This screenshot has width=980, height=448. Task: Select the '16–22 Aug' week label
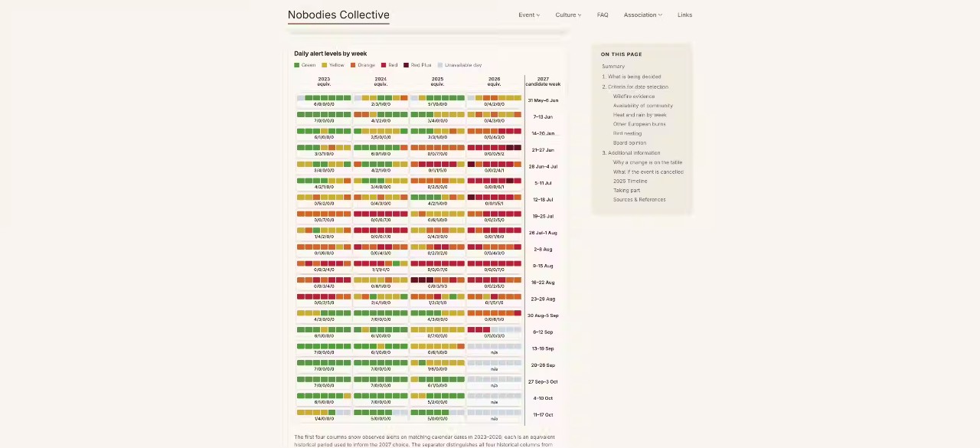(x=543, y=283)
